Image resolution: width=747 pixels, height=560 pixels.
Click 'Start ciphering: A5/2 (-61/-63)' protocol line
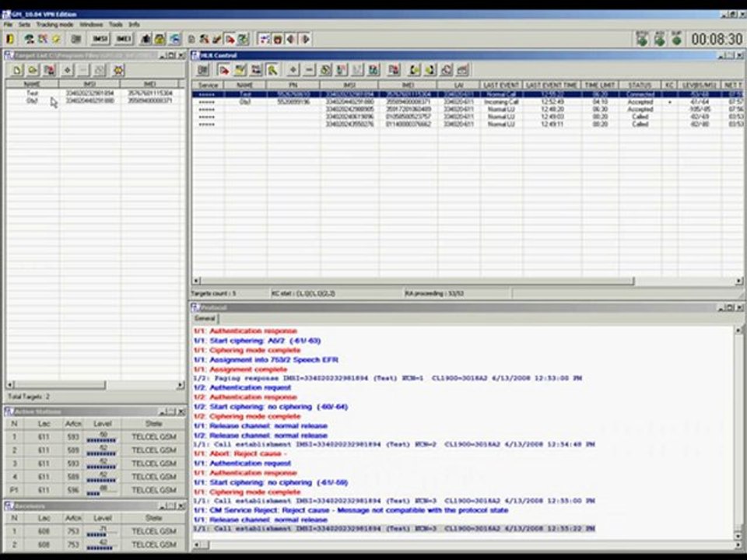258,341
